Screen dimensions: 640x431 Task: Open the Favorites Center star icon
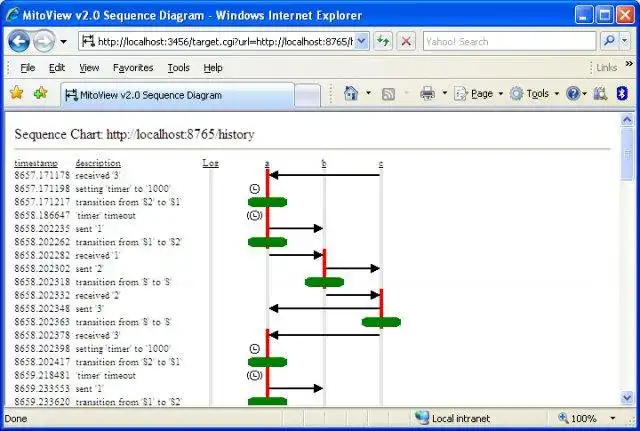[x=16, y=93]
